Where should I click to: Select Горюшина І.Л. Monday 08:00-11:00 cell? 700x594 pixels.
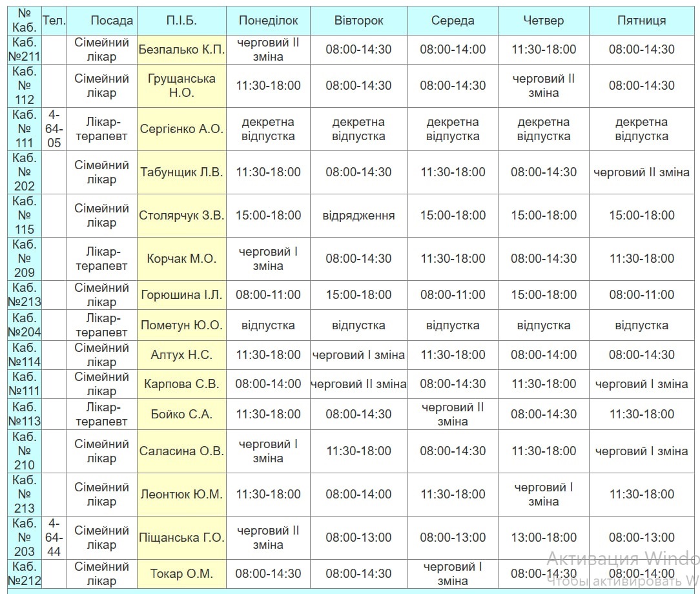(x=268, y=295)
